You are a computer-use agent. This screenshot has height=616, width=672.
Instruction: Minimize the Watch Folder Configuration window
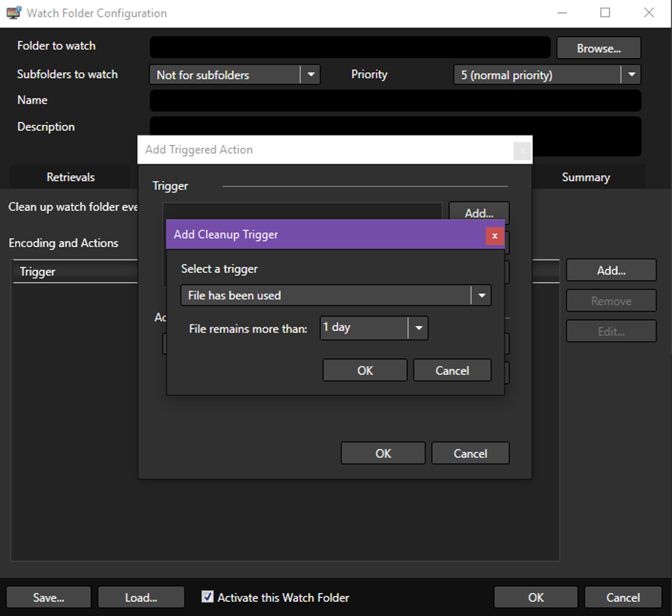click(562, 13)
